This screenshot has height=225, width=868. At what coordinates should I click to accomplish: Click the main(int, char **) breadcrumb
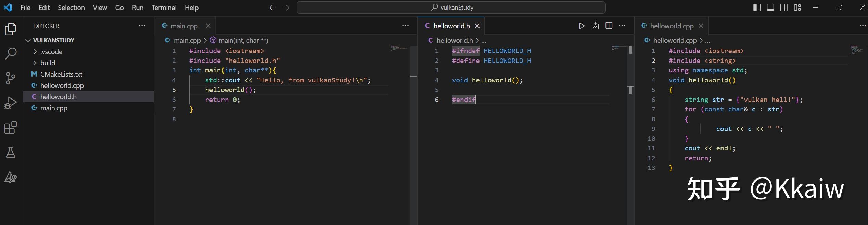(x=243, y=40)
